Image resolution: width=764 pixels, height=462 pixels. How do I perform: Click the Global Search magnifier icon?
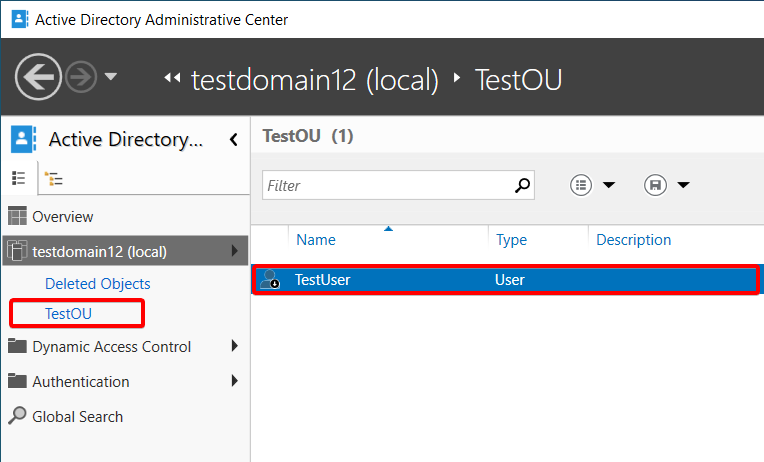click(x=17, y=416)
